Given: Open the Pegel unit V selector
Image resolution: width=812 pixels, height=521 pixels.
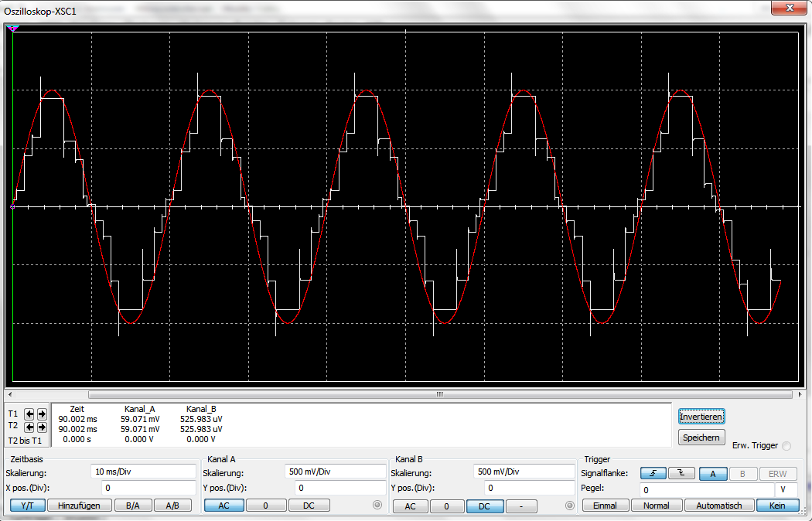Looking at the screenshot, I should pyautogui.click(x=786, y=489).
